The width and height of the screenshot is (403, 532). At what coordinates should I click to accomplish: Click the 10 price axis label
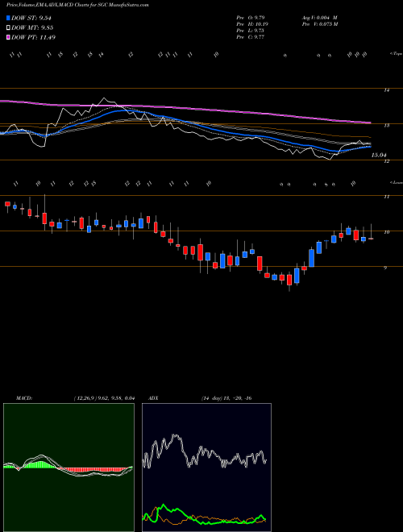pyautogui.click(x=386, y=232)
